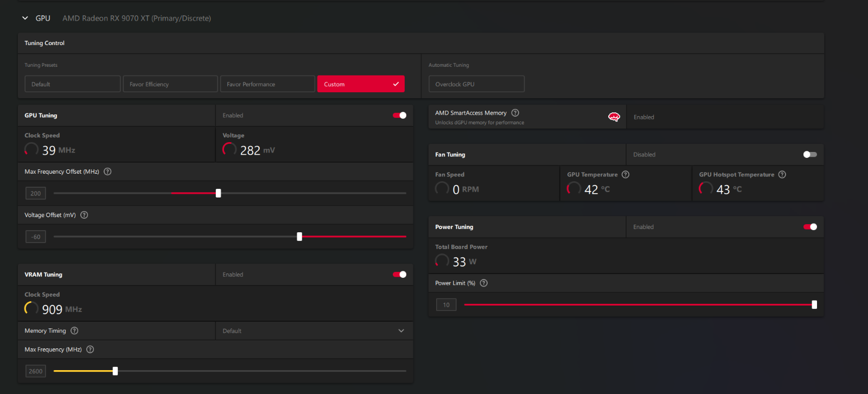Image resolution: width=868 pixels, height=394 pixels.
Task: Open help for Max Frequency Offset
Action: [x=107, y=171]
